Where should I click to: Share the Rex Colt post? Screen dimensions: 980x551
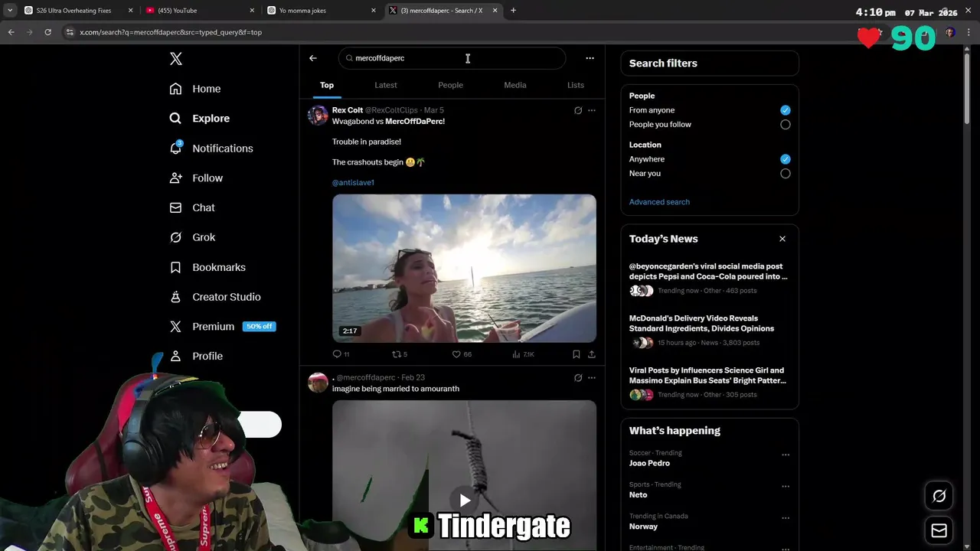(592, 354)
